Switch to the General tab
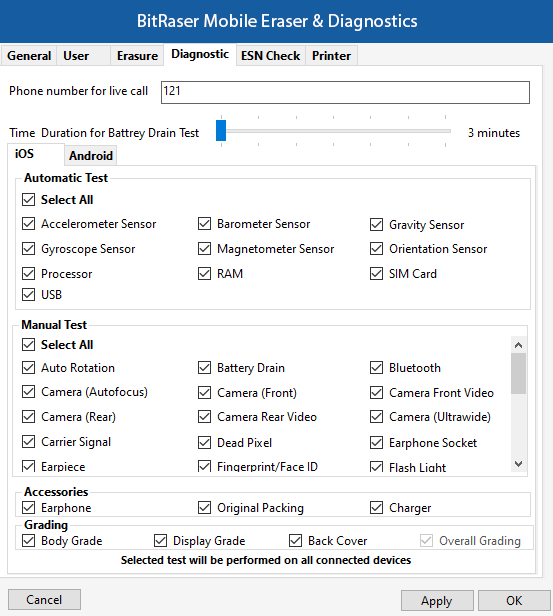 [29, 55]
